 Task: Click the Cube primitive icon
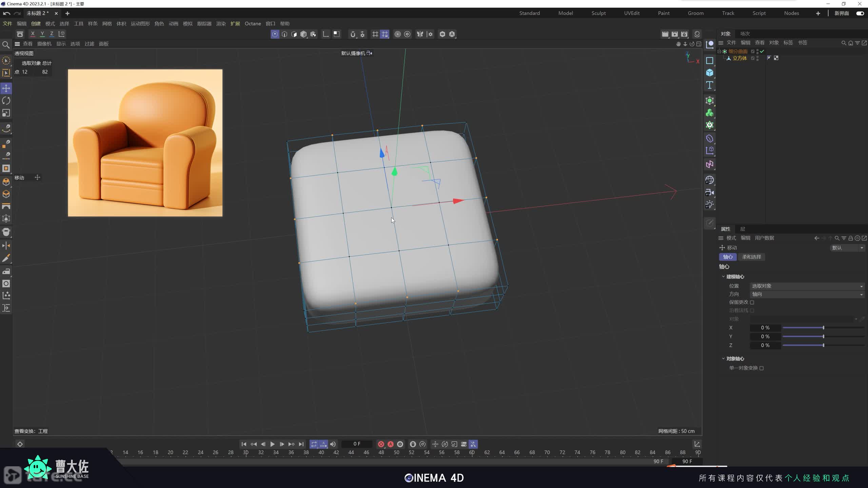(710, 73)
